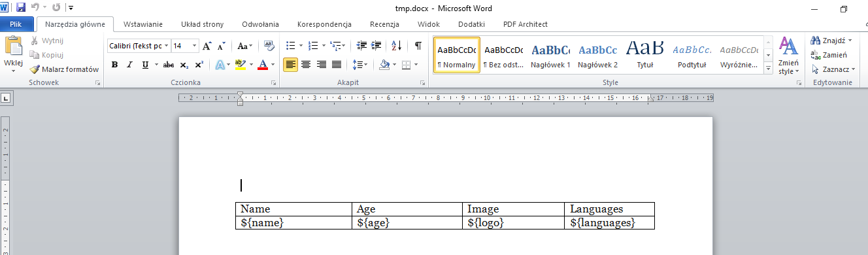This screenshot has height=255, width=868.
Task: Click the Image header table cell
Action: (x=514, y=209)
